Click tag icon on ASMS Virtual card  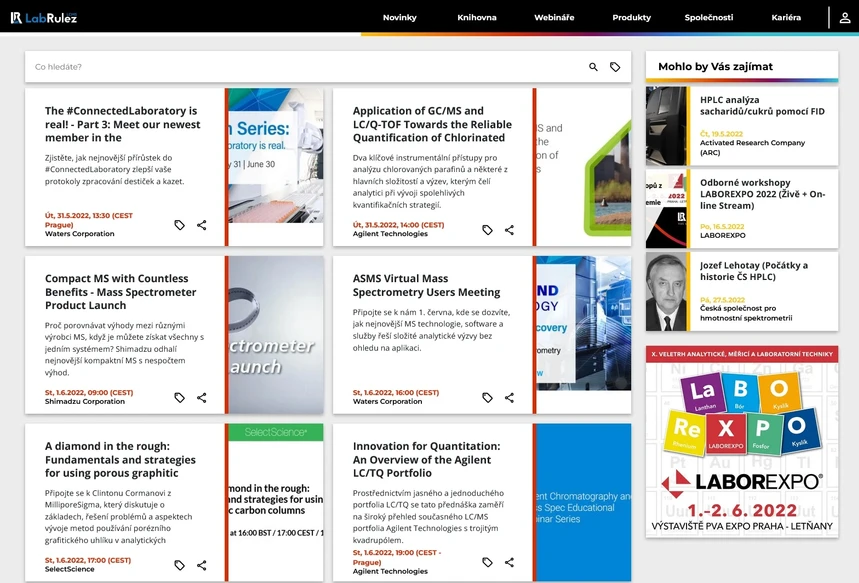(x=488, y=398)
